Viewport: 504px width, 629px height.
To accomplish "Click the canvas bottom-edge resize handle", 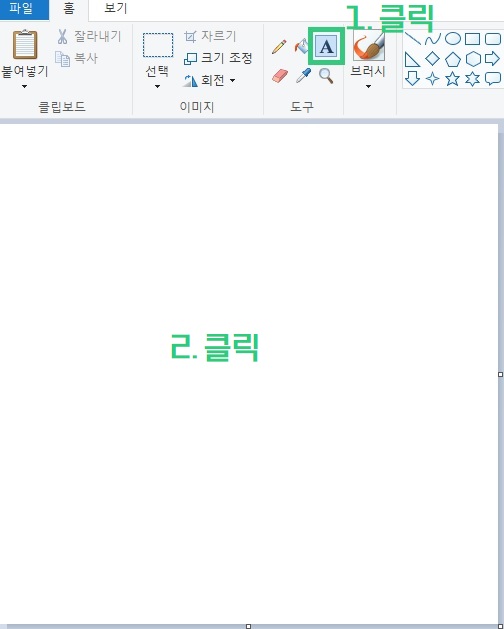I will click(x=248, y=626).
